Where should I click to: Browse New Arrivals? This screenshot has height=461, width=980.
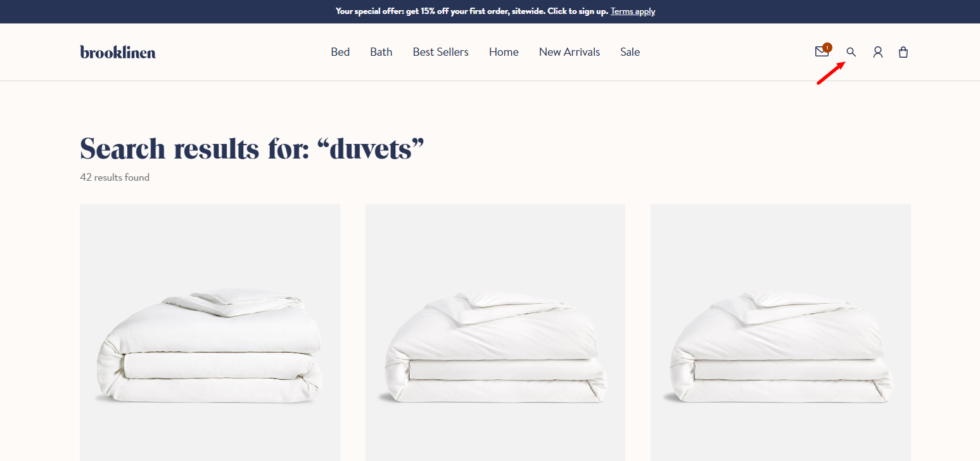point(570,52)
